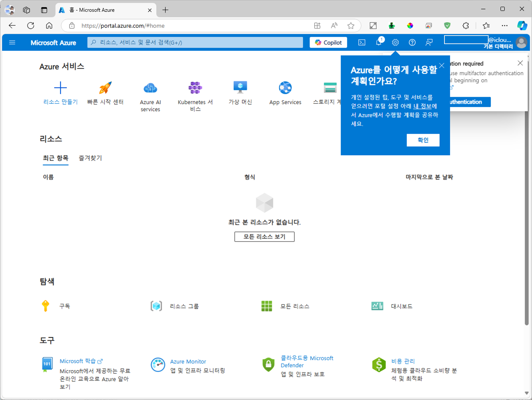The image size is (532, 400).
Task: Dismiss the multifactor authentication notification
Action: [520, 63]
